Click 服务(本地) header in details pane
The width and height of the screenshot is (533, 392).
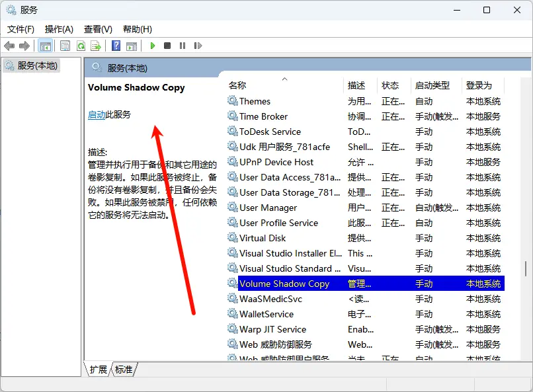click(x=128, y=68)
